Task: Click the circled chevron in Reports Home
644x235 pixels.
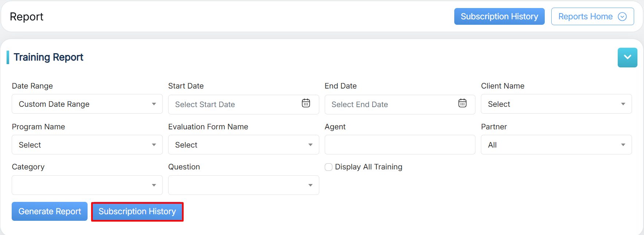Action: pos(622,17)
